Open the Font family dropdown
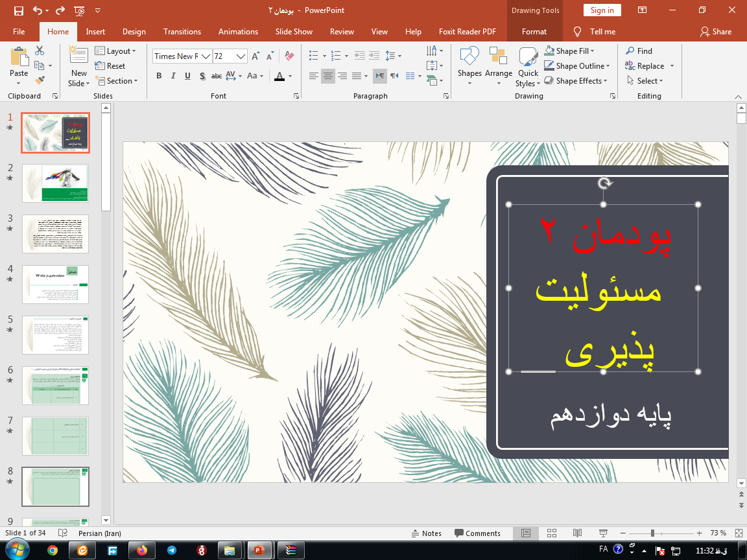Screen dimensions: 747x560 pos(206,55)
